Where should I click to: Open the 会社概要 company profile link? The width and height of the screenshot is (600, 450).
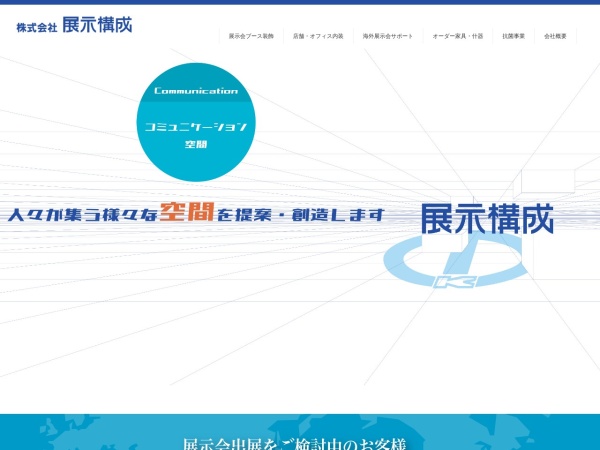(x=555, y=36)
